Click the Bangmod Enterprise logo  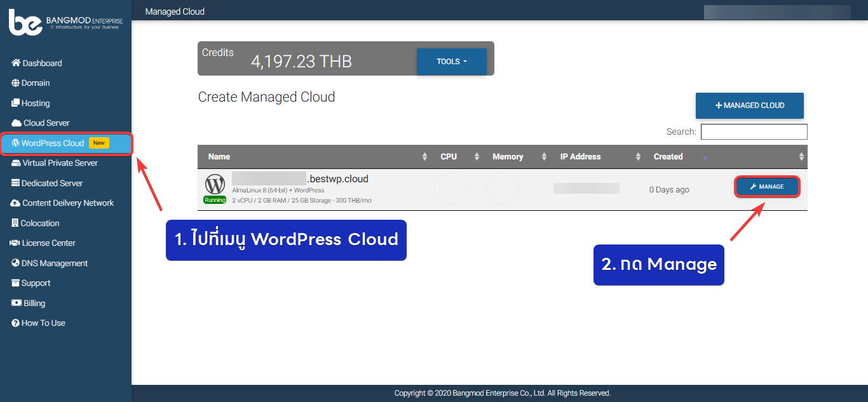(x=65, y=22)
